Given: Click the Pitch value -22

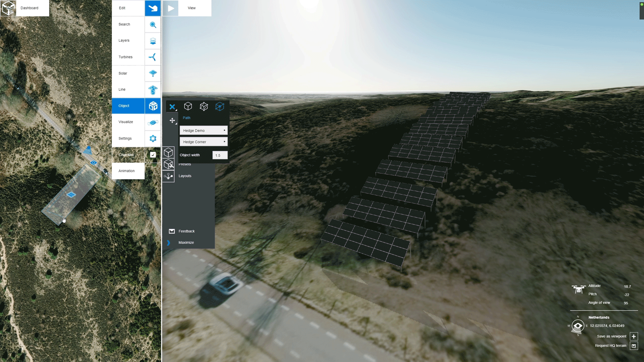Looking at the screenshot, I should tap(626, 295).
